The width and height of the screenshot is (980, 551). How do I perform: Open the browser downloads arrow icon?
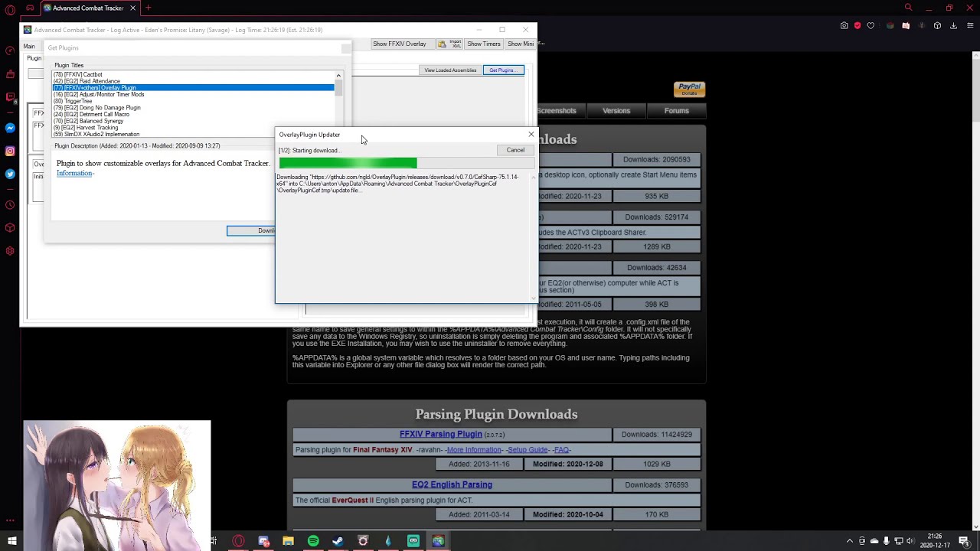953,25
